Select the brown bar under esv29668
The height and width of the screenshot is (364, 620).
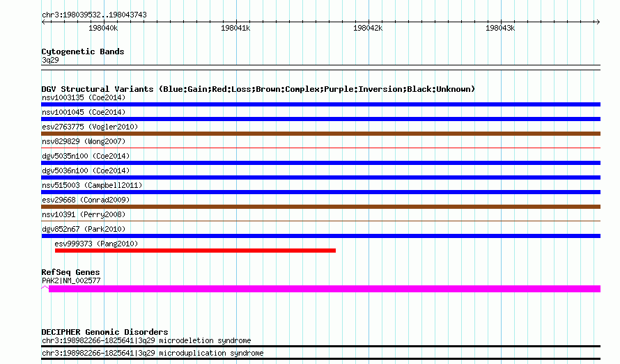coord(320,207)
